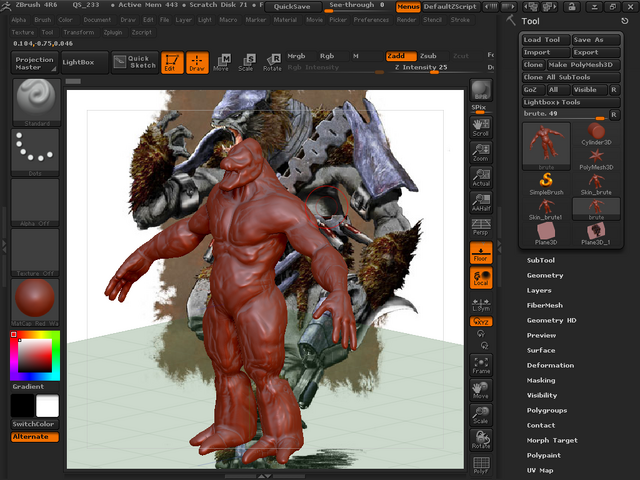Image resolution: width=640 pixels, height=480 pixels.
Task: Open the Stroke menu
Action: coord(460,20)
